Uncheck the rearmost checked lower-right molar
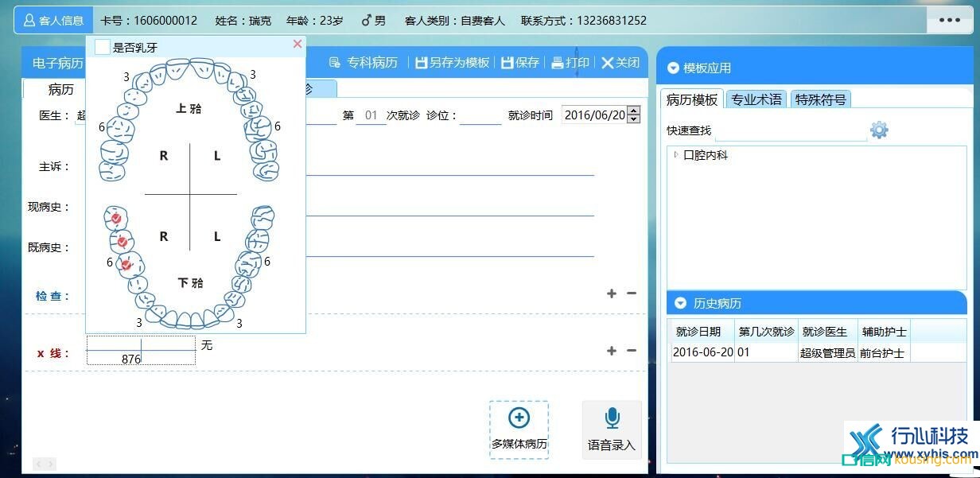Viewport: 980px width, 478px height. click(x=115, y=218)
